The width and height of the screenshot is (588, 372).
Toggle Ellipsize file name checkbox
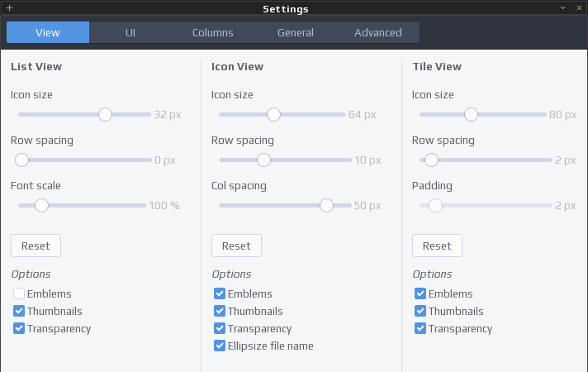(220, 346)
